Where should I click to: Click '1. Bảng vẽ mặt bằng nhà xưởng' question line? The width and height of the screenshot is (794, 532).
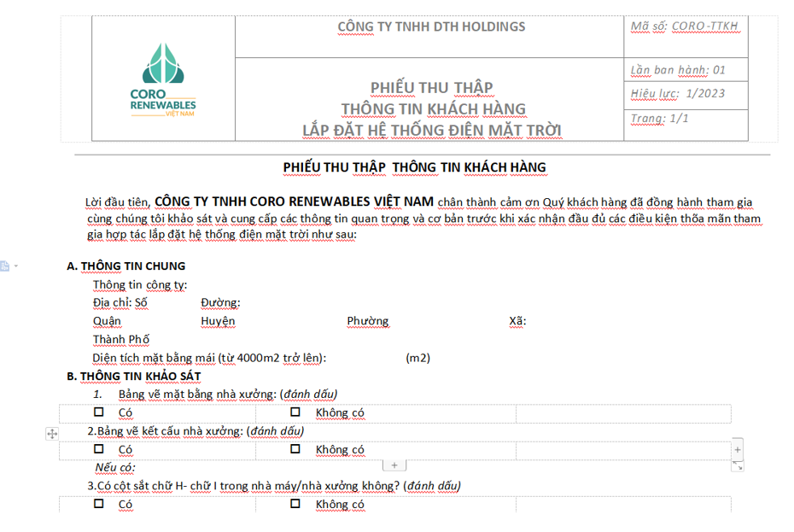215,395
